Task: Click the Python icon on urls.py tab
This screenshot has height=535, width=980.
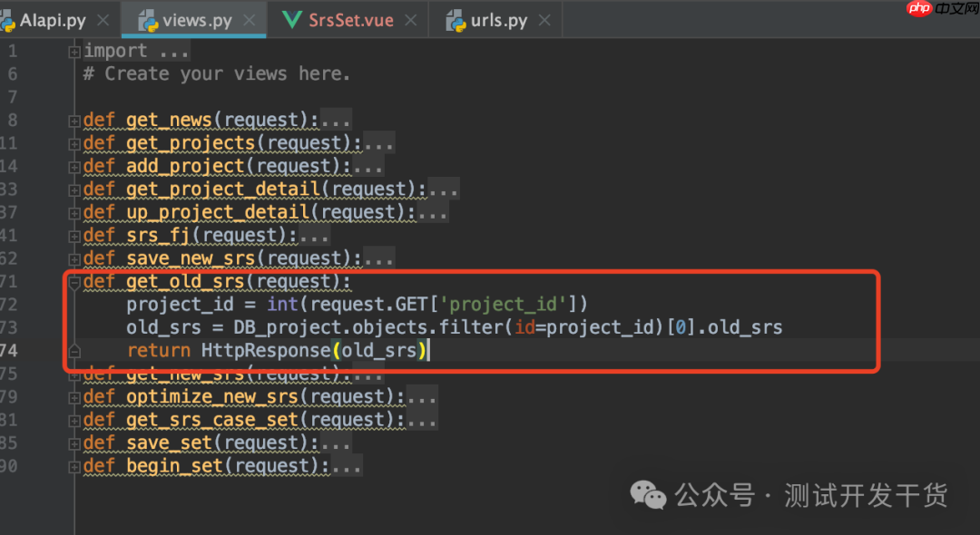Action: click(x=456, y=21)
